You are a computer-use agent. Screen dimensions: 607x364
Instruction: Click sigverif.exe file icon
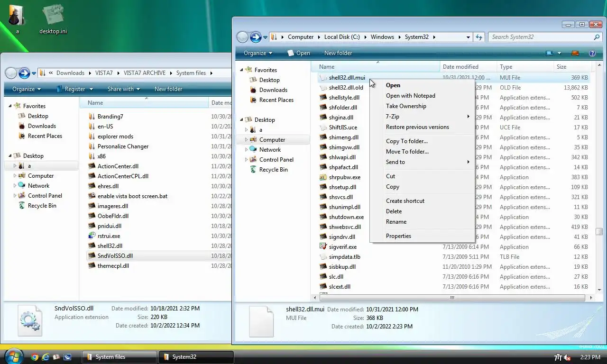click(x=323, y=247)
